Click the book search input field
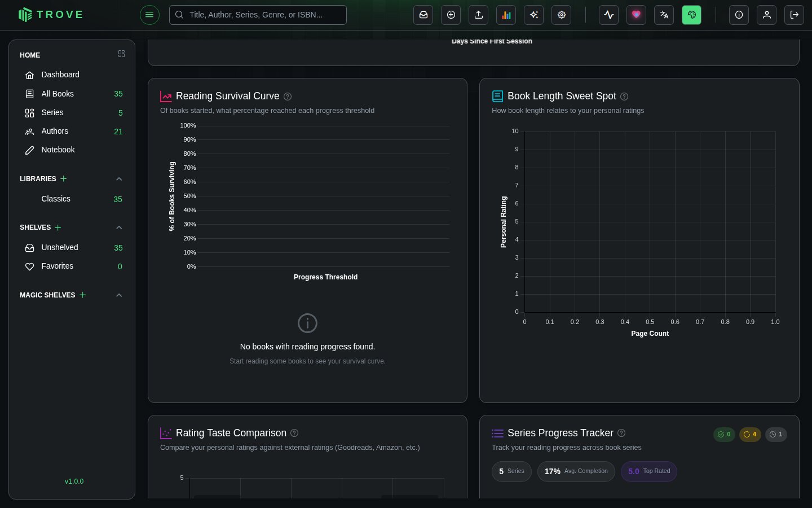 [258, 15]
